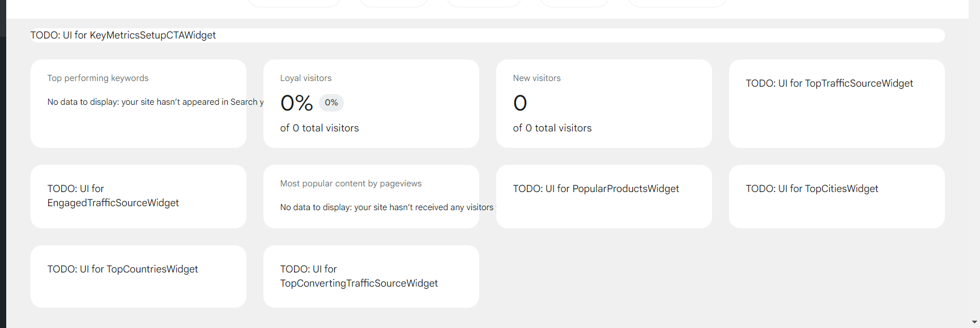Click 'of 0 total visitors' under New visitors
Image resolution: width=980 pixels, height=328 pixels.
(552, 127)
